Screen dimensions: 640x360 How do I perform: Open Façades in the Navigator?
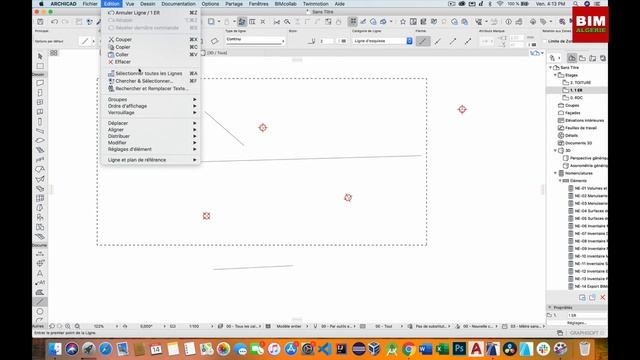click(573, 113)
